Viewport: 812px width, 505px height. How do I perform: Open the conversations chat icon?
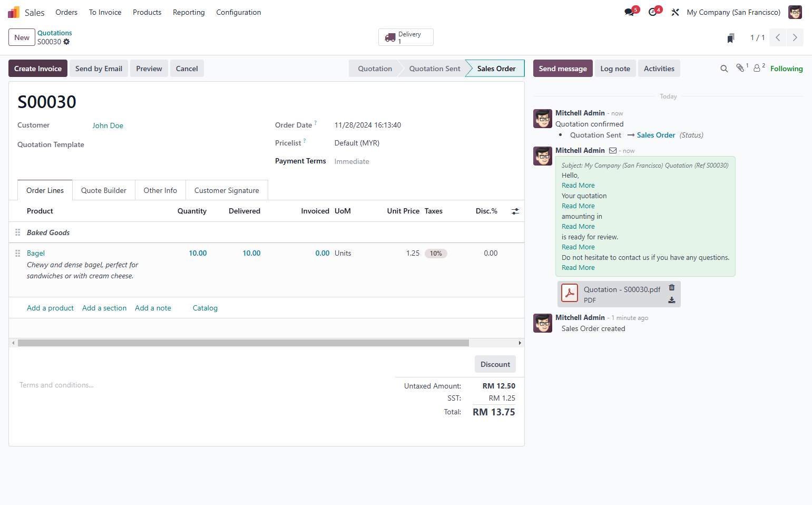coord(629,12)
